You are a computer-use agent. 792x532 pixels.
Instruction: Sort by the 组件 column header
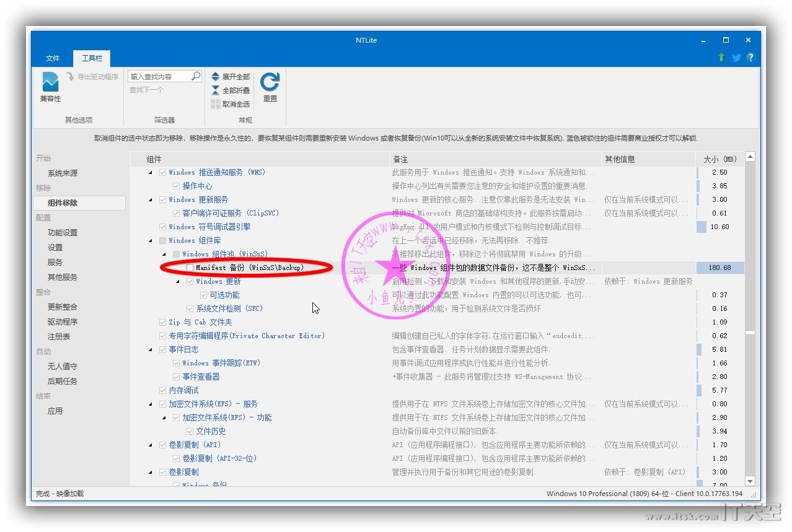pos(260,159)
